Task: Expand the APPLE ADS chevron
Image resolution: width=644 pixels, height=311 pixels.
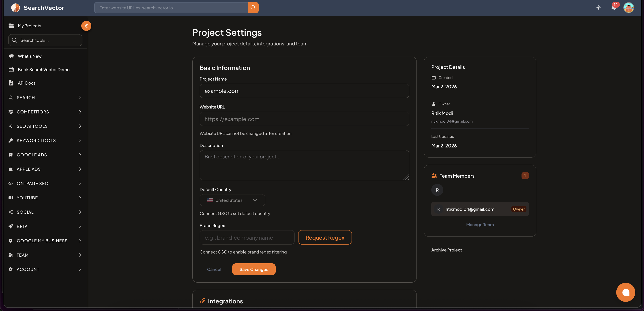Action: coord(80,169)
